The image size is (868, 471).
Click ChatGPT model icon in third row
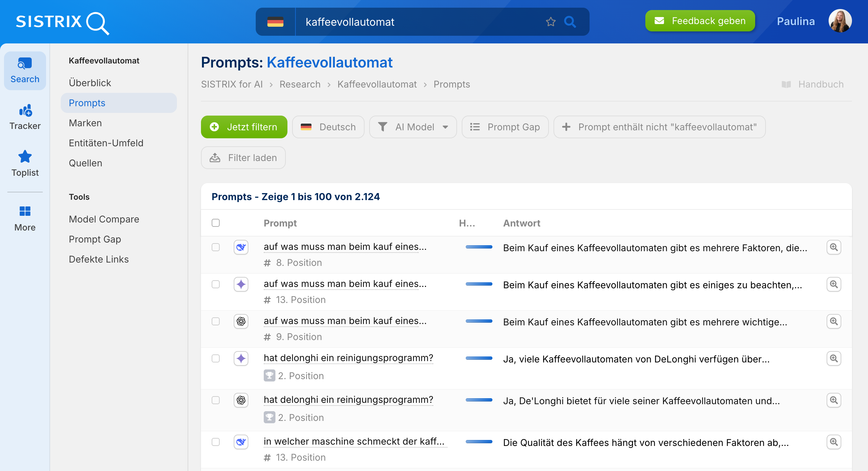(x=241, y=321)
